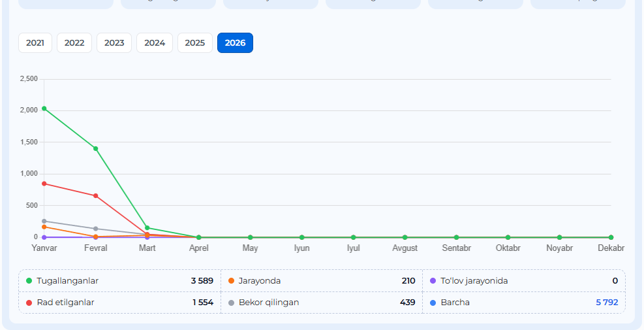Click the orange data point for Yanvar

click(x=44, y=227)
